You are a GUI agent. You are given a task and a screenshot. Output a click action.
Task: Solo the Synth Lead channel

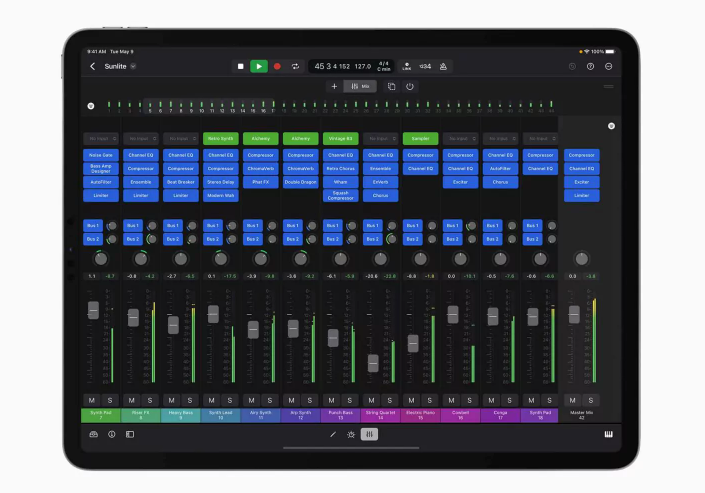point(230,400)
